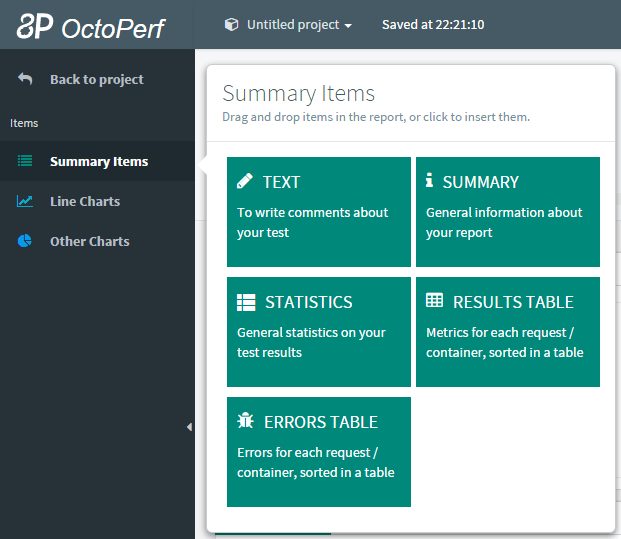Click the pencil icon on TEXT tile
The image size is (621, 539).
point(244,181)
